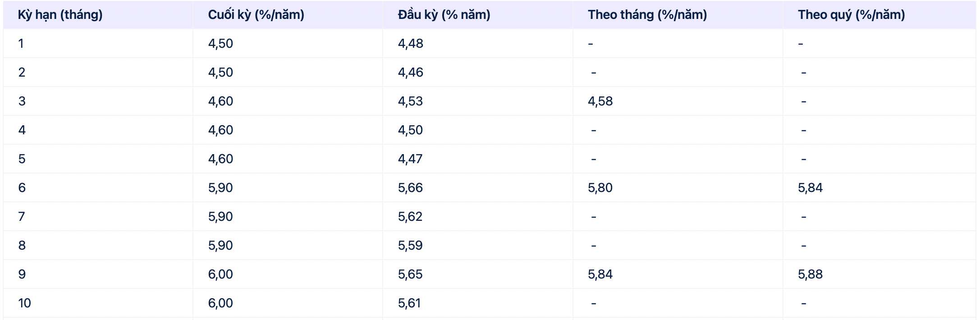Click the 4,46 rate in row 2
This screenshot has width=980, height=320.
(x=410, y=73)
